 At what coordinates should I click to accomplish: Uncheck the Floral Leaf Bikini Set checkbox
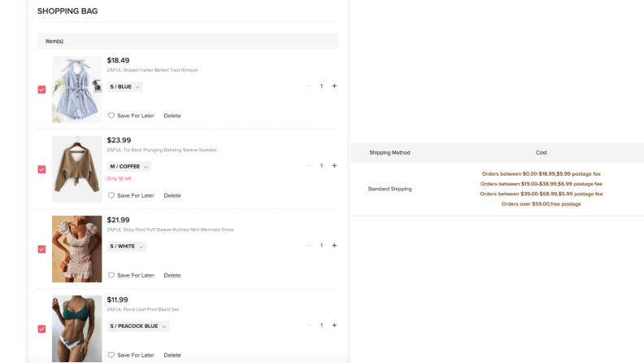point(42,329)
